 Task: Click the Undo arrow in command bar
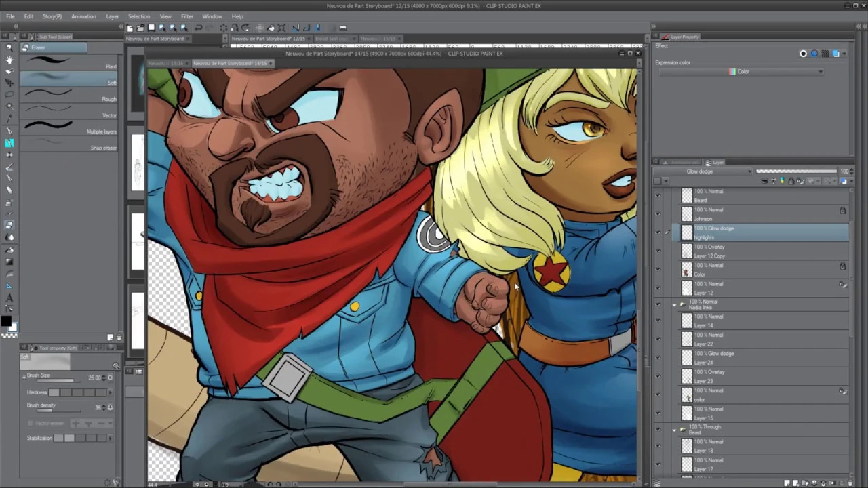coord(199,28)
